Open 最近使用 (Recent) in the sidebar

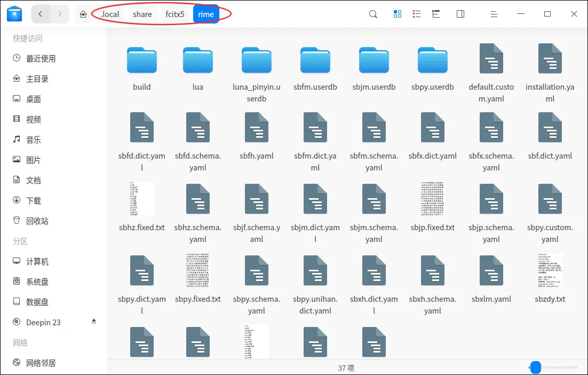click(x=41, y=58)
